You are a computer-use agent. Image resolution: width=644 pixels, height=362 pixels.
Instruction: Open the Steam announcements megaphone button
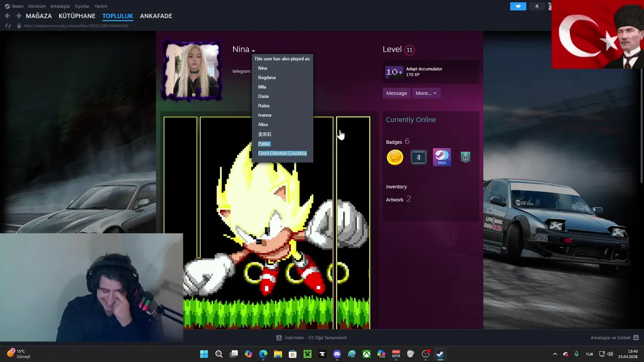click(x=518, y=6)
